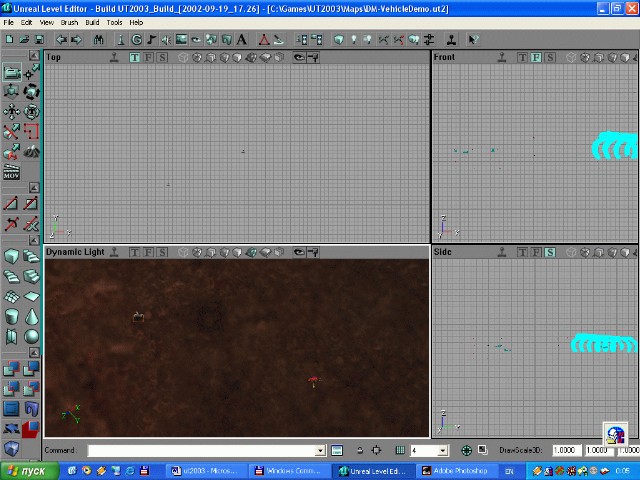Open the Tools menu
The width and height of the screenshot is (640, 480).
pos(114,22)
